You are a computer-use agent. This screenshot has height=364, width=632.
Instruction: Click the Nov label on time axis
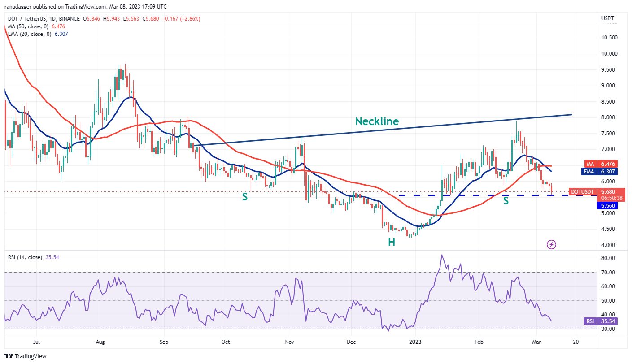point(289,342)
